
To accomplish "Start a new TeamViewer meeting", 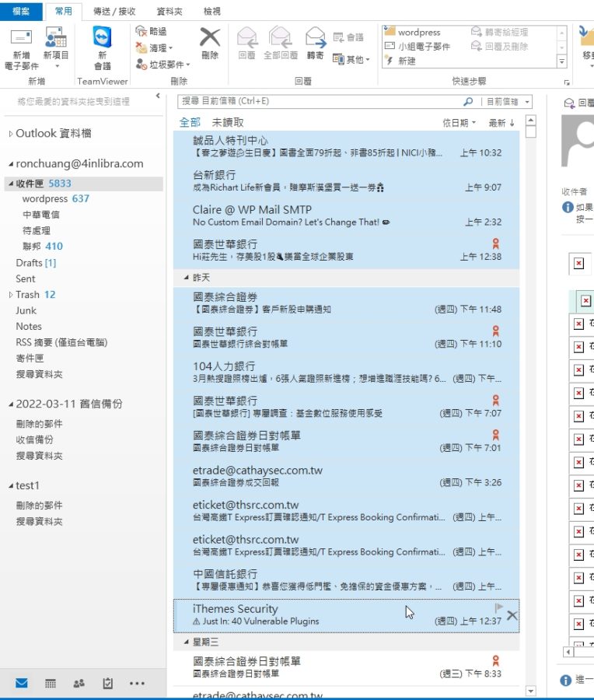I will point(102,49).
